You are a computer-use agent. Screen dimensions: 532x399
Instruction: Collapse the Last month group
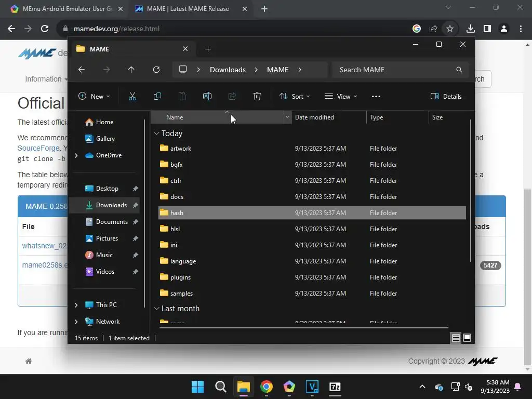pos(156,309)
